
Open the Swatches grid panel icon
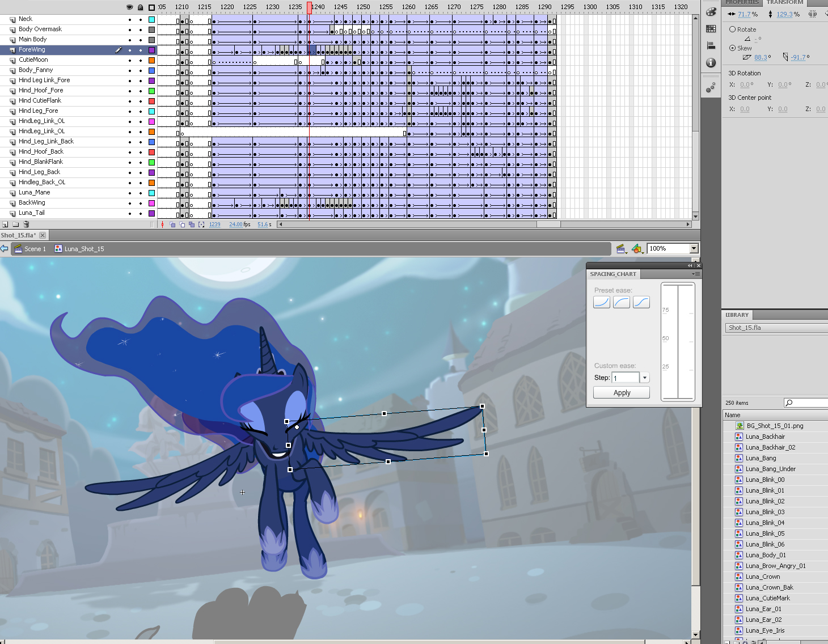tap(711, 28)
